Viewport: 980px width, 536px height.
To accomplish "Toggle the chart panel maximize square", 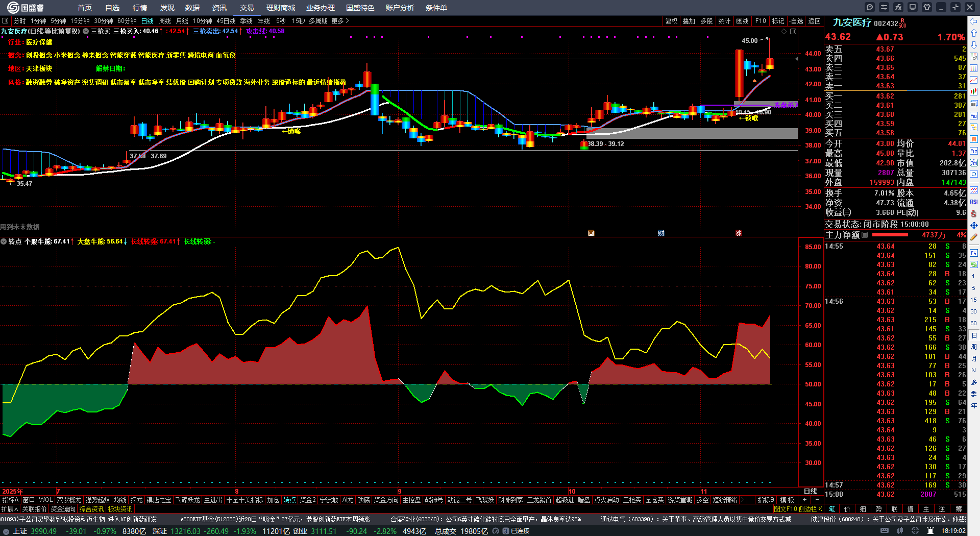I will tap(793, 32).
